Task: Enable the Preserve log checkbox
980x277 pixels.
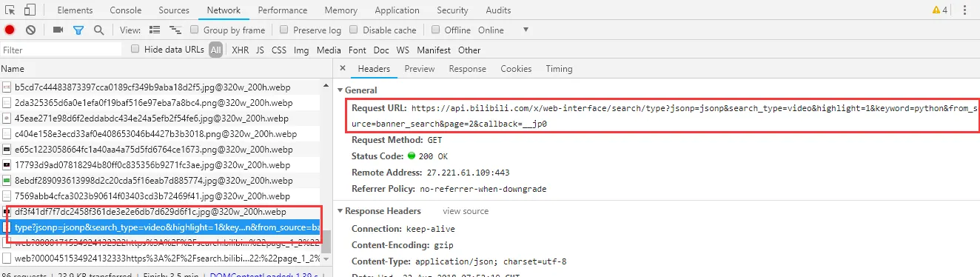Action: (x=283, y=30)
